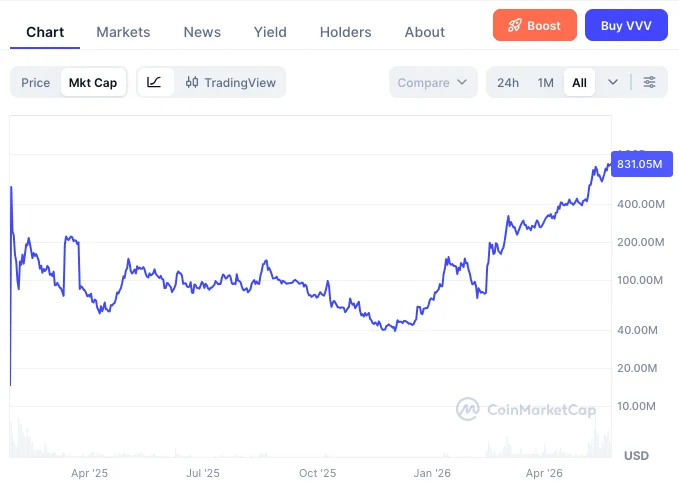Click the rocket icon on Boost
The width and height of the screenshot is (679, 494).
coord(514,26)
